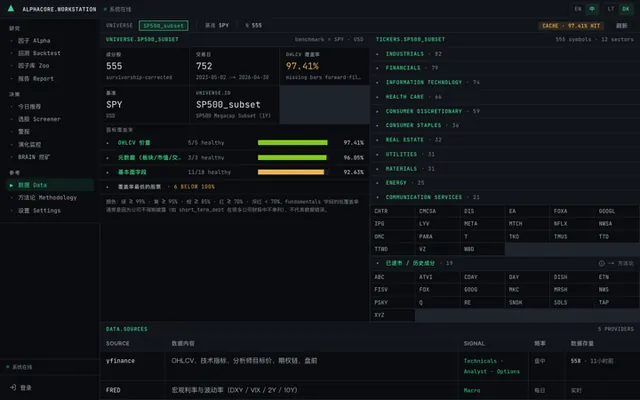Select the NFLX ticker cell

point(572,224)
